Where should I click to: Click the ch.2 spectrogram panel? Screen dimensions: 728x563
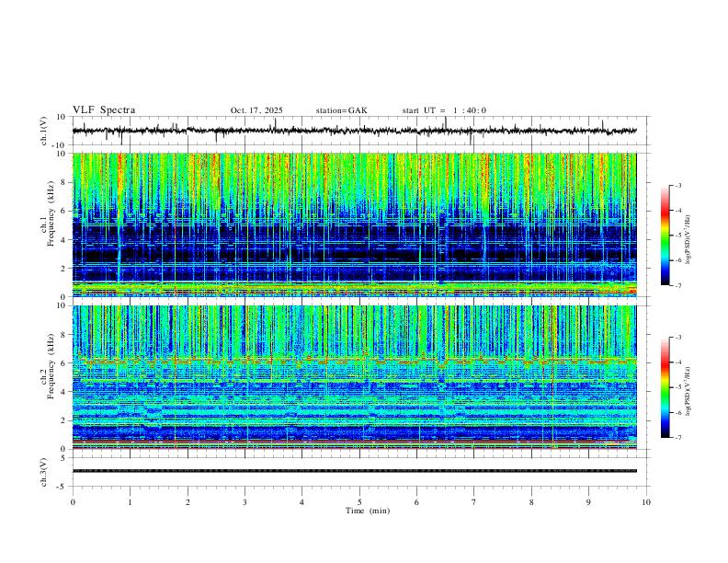(x=355, y=377)
